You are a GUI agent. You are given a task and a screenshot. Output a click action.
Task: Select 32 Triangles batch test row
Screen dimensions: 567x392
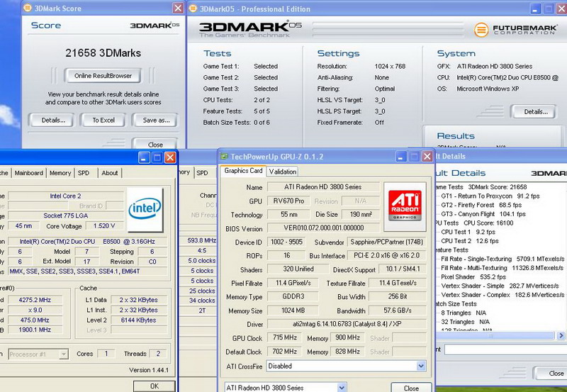coord(465,322)
